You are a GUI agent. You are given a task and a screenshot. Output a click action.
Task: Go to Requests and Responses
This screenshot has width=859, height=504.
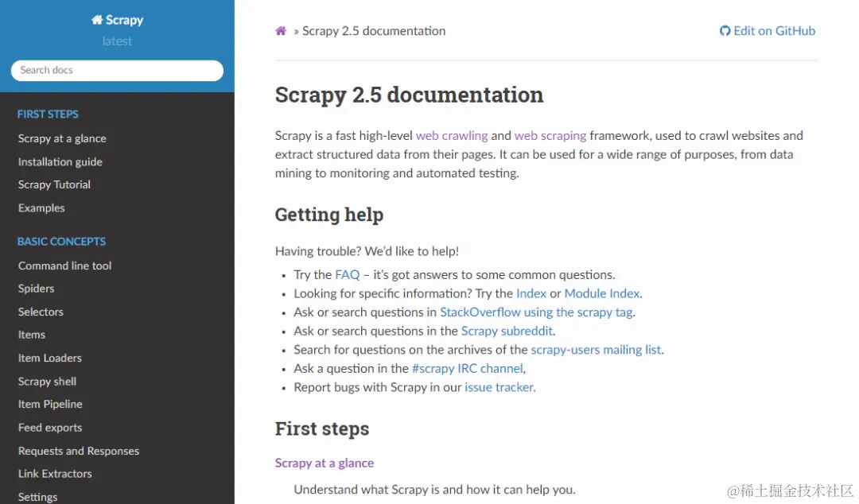click(78, 451)
